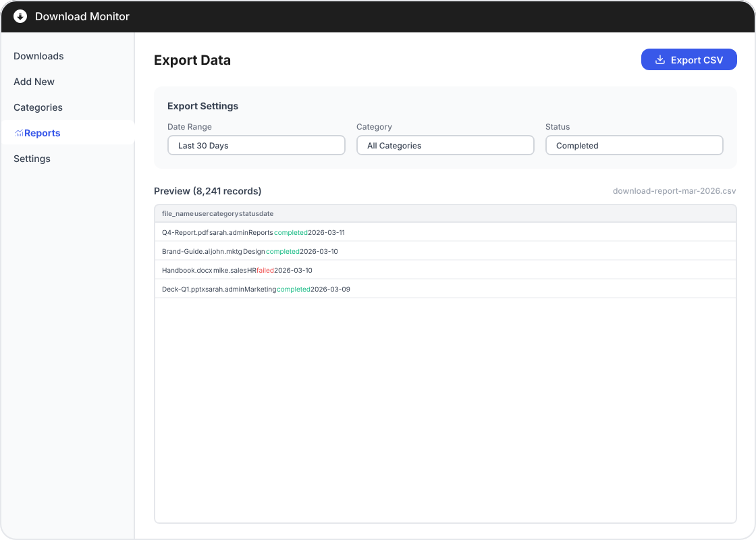Click the date 2026-03-11 in the table
This screenshot has height=540, width=756.
(x=327, y=232)
